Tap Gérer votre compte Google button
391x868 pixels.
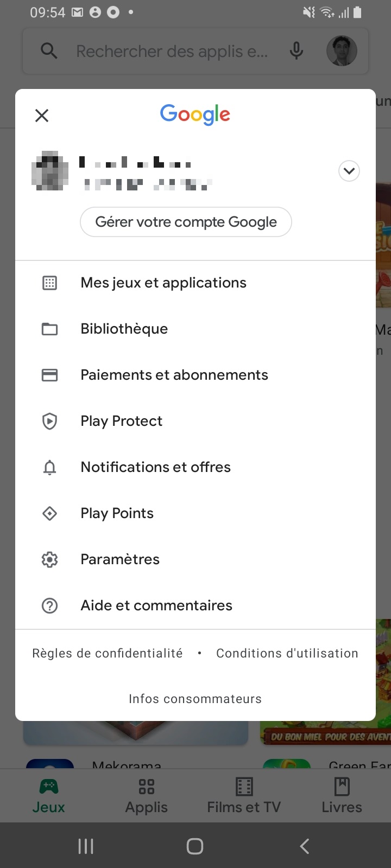(x=186, y=222)
